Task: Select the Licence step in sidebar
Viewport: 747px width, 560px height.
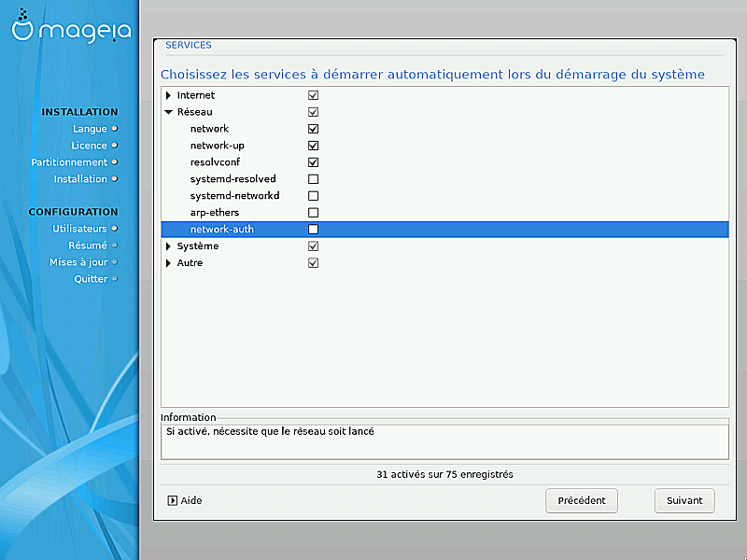Action: pos(89,146)
